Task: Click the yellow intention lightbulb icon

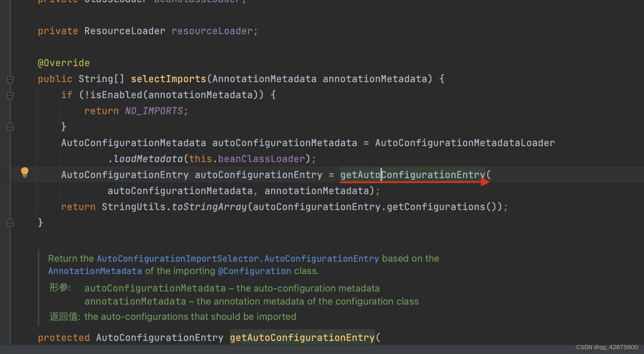Action: [x=24, y=172]
